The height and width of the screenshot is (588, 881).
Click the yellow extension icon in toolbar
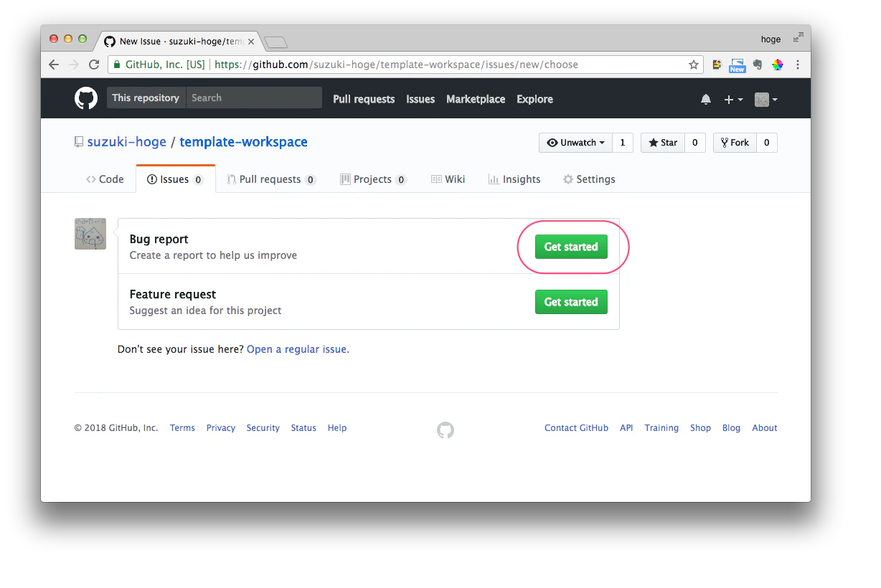[716, 65]
